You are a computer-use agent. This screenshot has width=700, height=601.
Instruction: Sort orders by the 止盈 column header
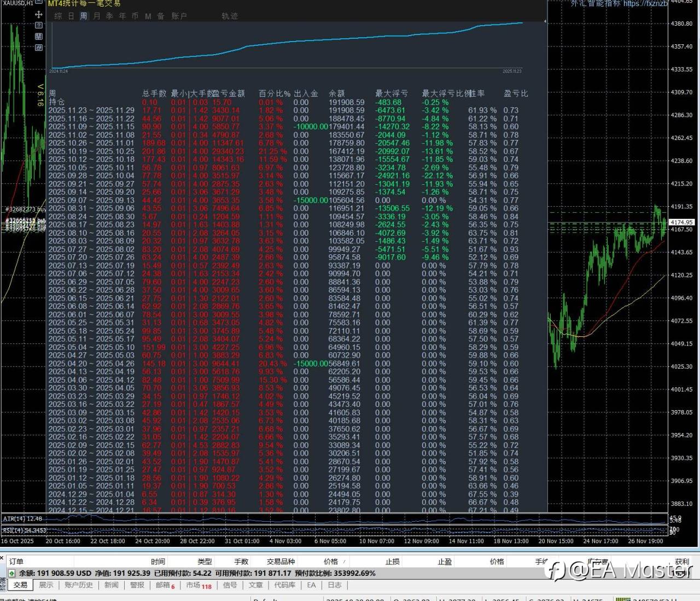click(445, 562)
